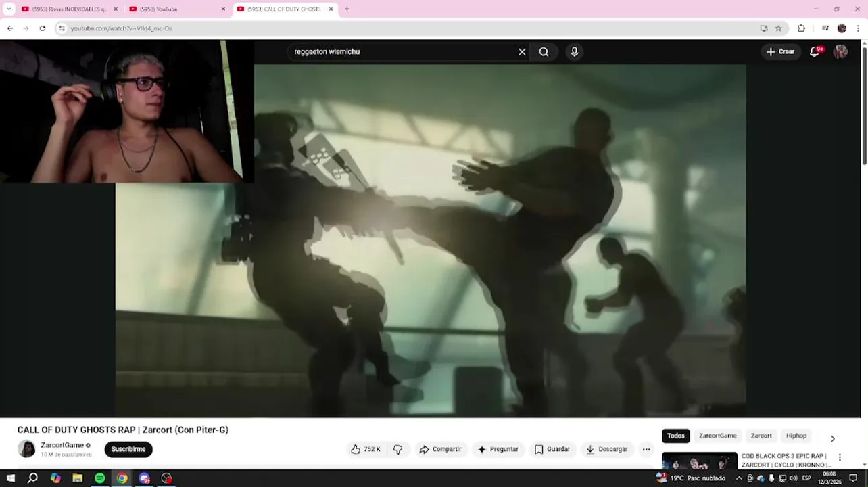Select the ZarcortGame filter chip
Viewport: 868px width, 487px height.
point(718,436)
